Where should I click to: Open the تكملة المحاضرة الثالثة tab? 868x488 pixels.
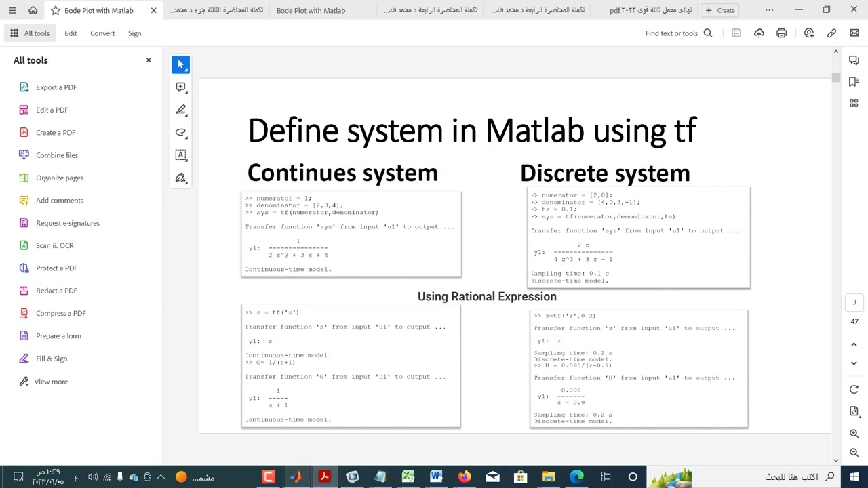tap(216, 10)
